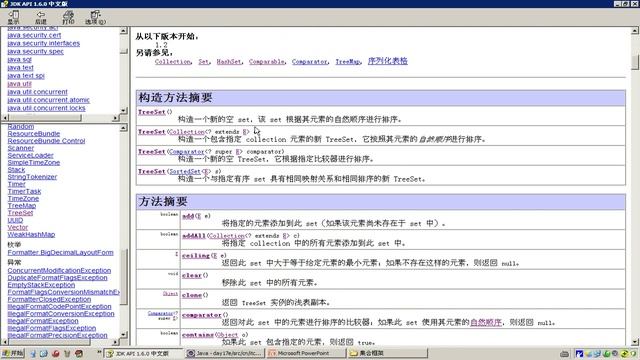Open the Options (选项) toolbar icon
The height and width of the screenshot is (360, 640).
click(95, 17)
